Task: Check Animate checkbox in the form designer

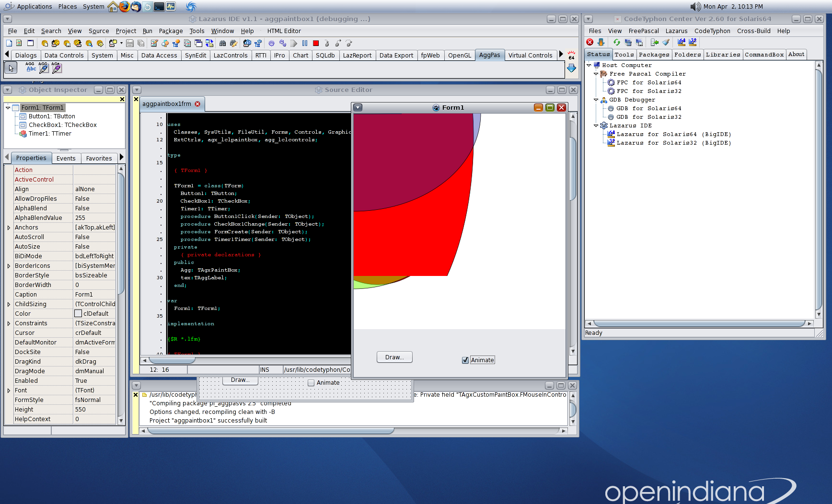Action: 311,383
